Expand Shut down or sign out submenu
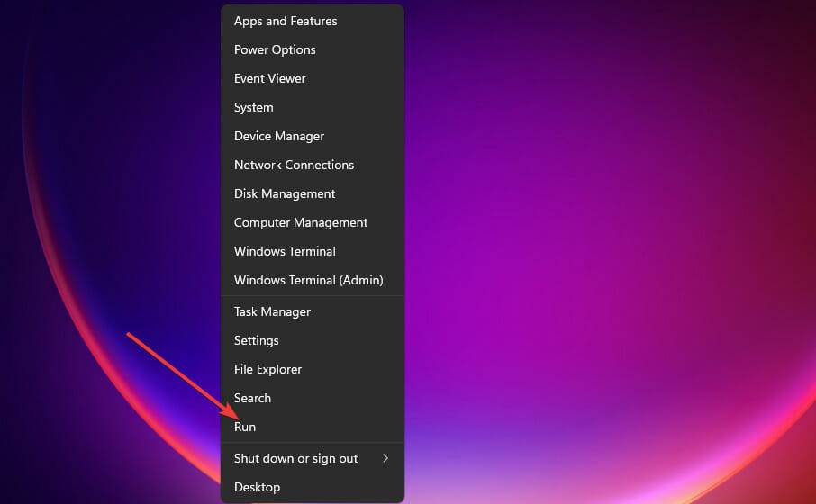The height and width of the screenshot is (504, 816). coord(295,458)
